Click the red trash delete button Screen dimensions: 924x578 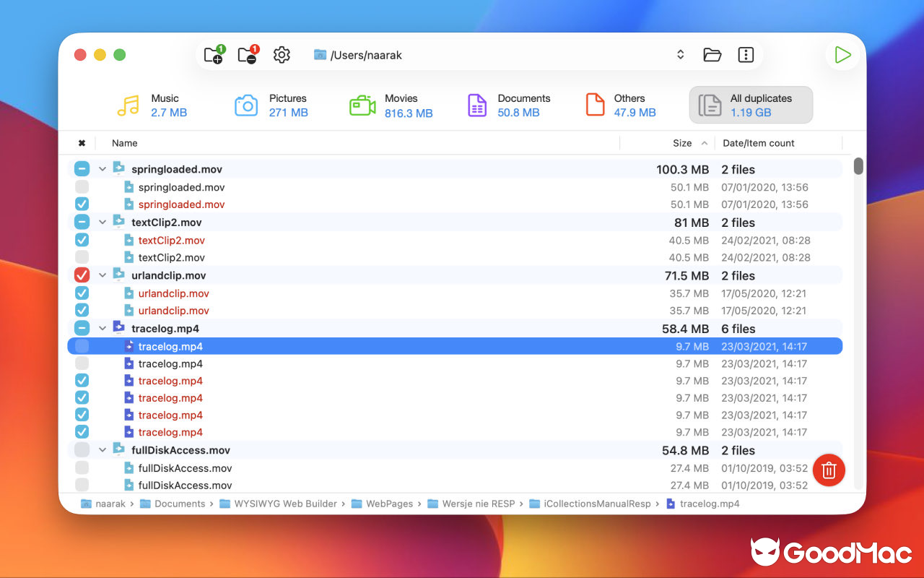829,470
